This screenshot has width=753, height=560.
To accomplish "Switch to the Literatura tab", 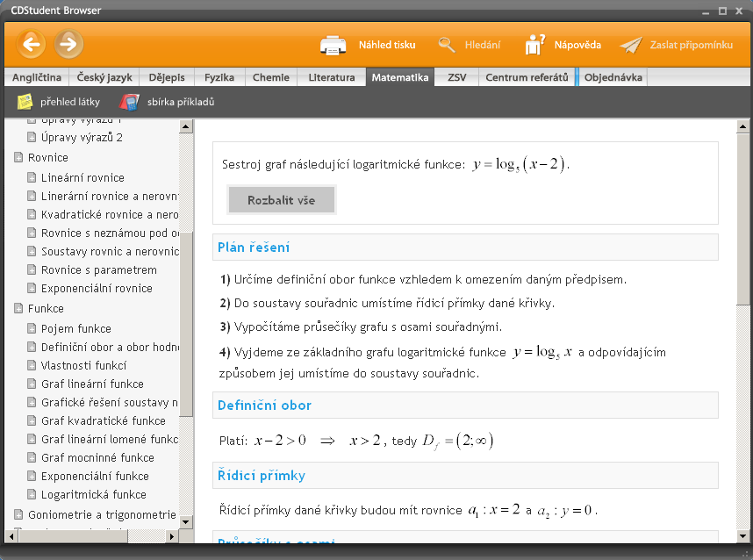I will point(332,77).
